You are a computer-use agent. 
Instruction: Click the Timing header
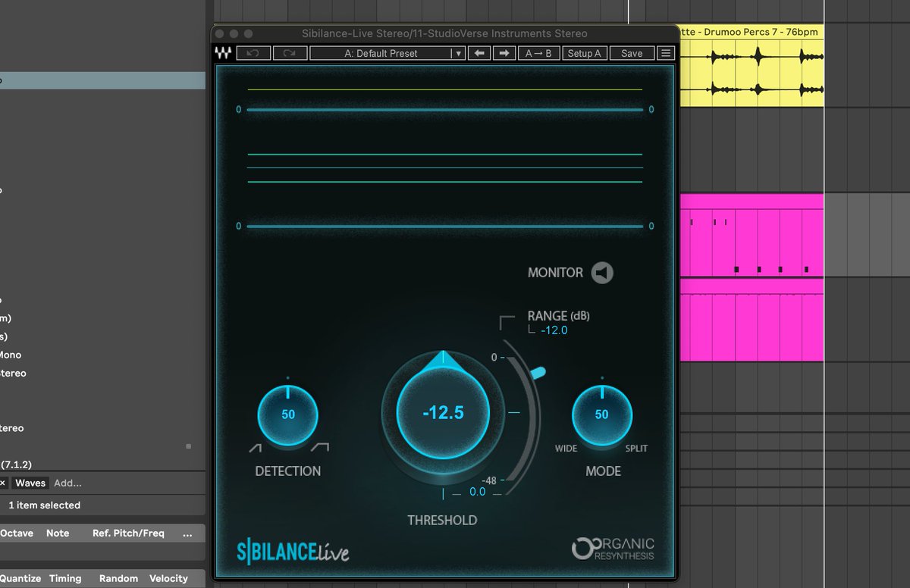65,578
